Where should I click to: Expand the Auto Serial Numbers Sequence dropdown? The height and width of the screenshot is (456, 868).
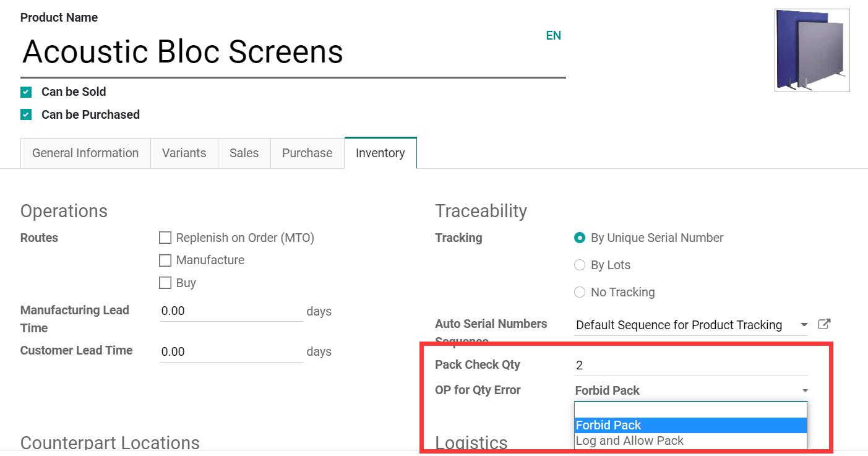tap(804, 325)
